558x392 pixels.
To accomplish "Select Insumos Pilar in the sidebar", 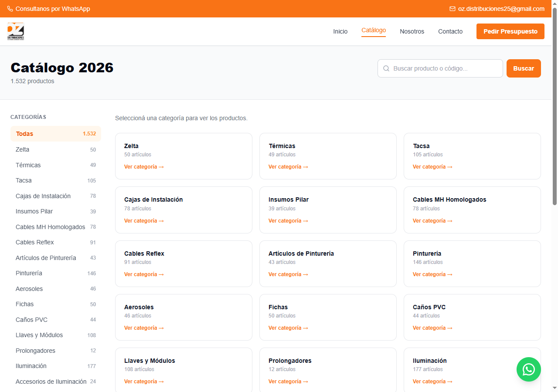I will pyautogui.click(x=56, y=211).
